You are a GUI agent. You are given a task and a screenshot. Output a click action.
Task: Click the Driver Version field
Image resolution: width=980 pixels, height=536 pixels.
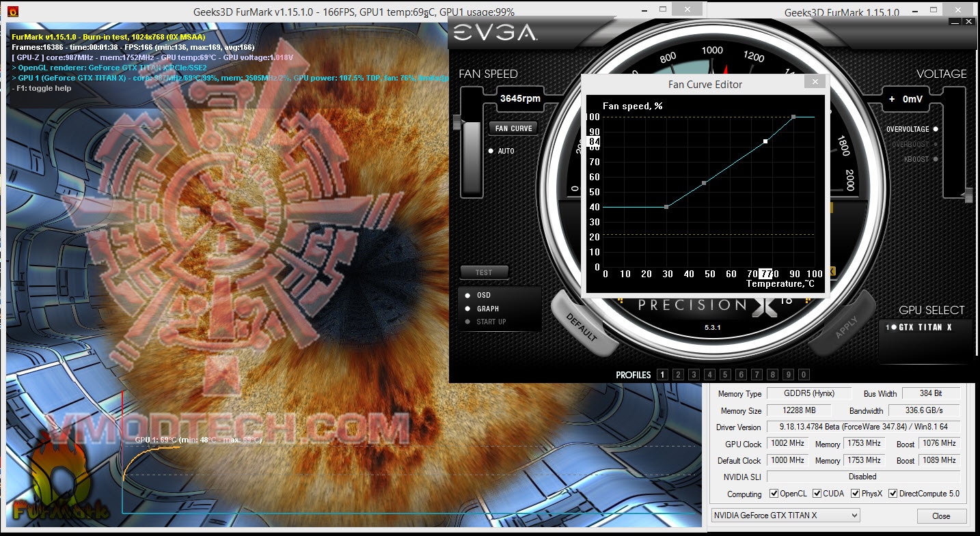click(x=863, y=427)
